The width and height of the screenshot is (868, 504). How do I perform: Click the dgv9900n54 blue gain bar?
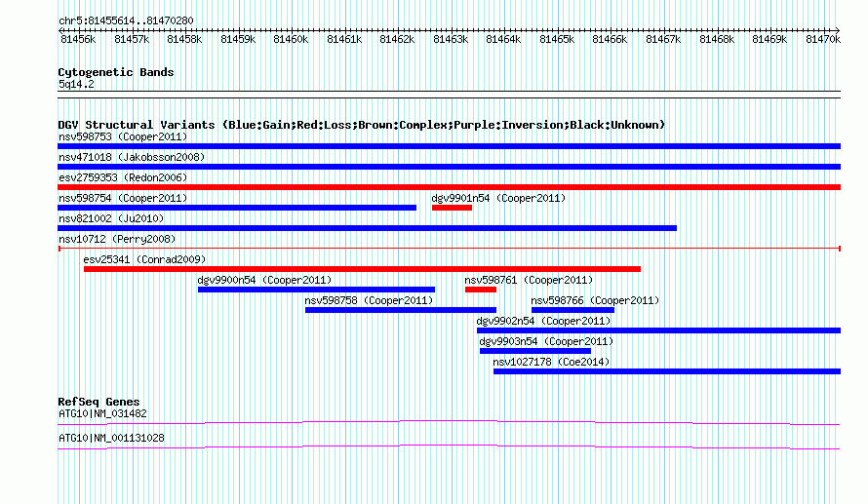tap(316, 290)
